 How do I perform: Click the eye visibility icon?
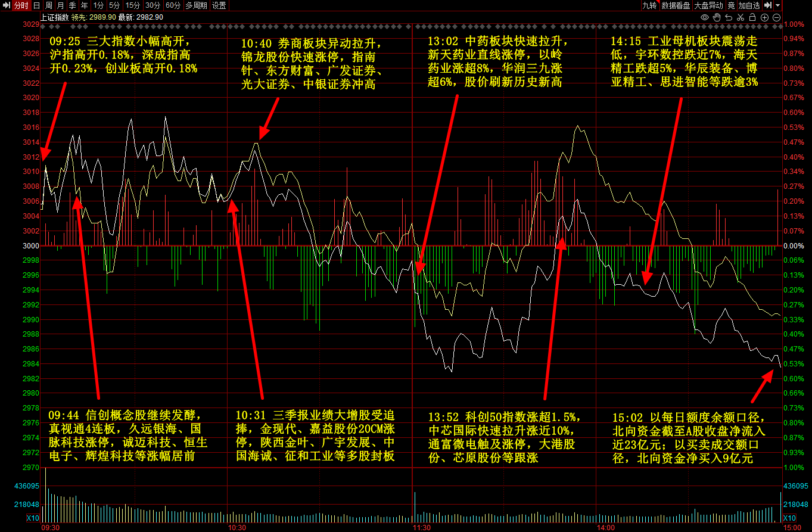[x=705, y=17]
